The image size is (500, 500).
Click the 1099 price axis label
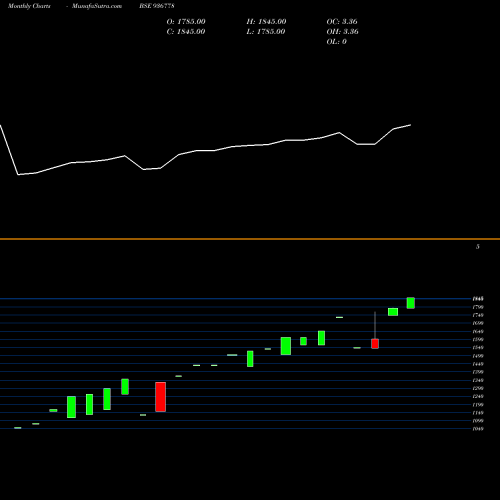point(478,421)
